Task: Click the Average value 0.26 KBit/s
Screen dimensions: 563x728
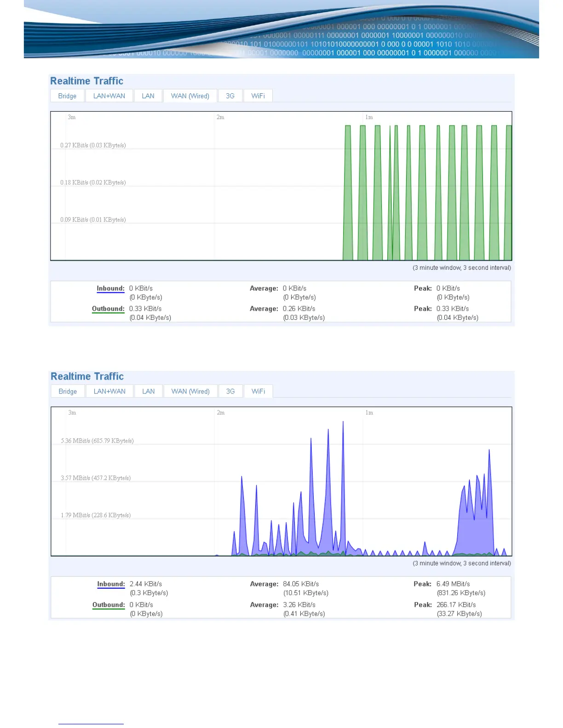Action: tap(299, 309)
